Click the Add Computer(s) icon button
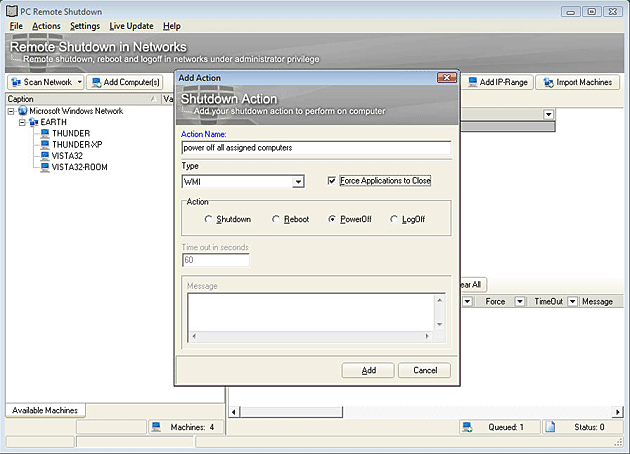This screenshot has width=630, height=454. pyautogui.click(x=98, y=82)
